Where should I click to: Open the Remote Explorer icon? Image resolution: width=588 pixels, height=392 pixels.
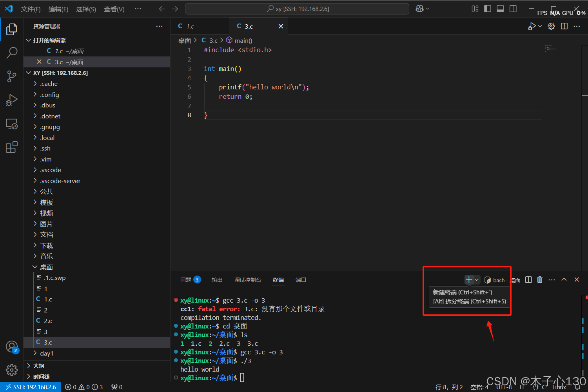[12, 123]
